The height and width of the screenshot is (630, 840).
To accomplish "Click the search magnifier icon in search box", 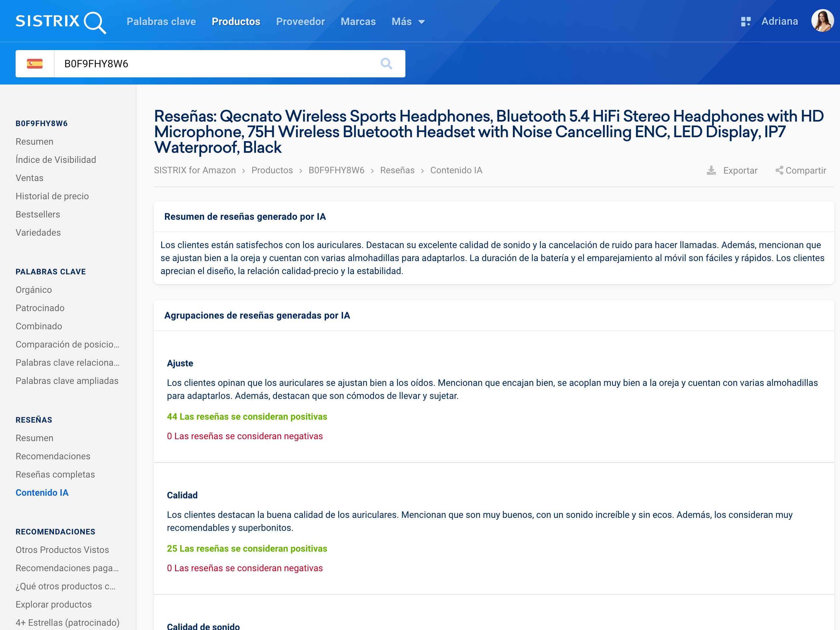I will [x=386, y=63].
